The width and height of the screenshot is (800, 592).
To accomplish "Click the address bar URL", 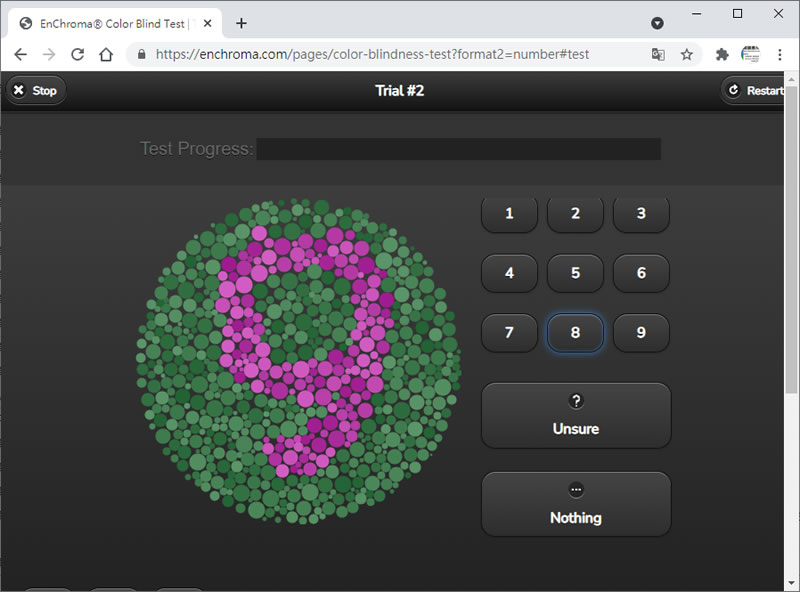I will 390,55.
